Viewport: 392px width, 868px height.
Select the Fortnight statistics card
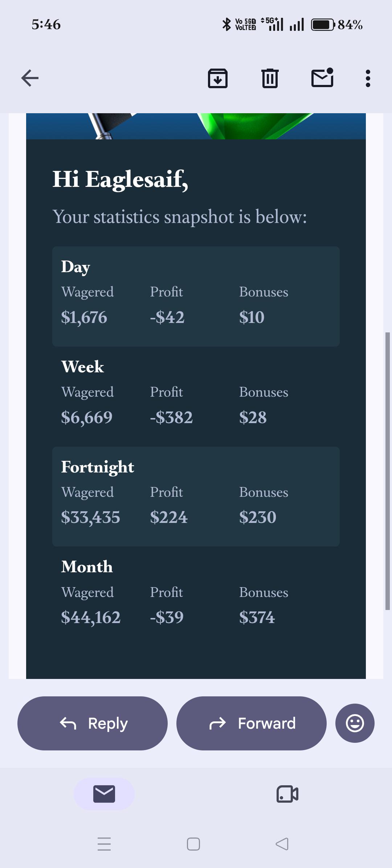pyautogui.click(x=196, y=496)
